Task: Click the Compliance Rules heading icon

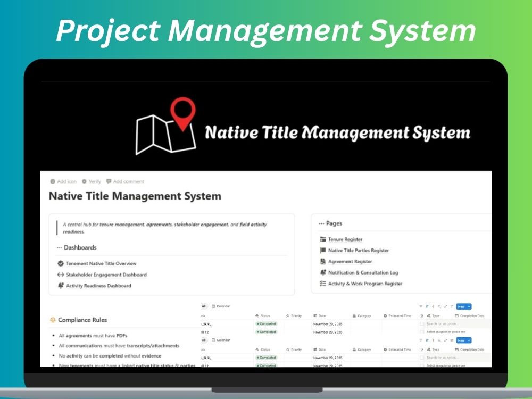Action: [x=53, y=320]
